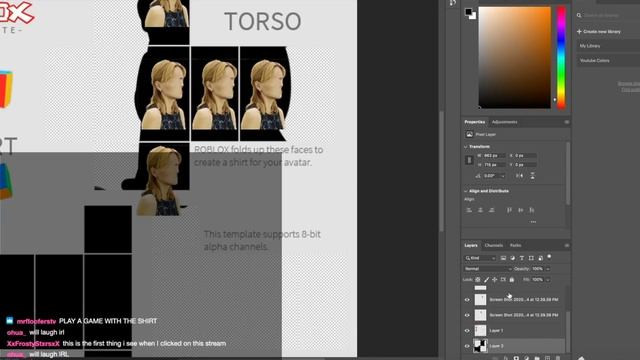
Task: Click align top edges icon
Action: tap(509, 210)
